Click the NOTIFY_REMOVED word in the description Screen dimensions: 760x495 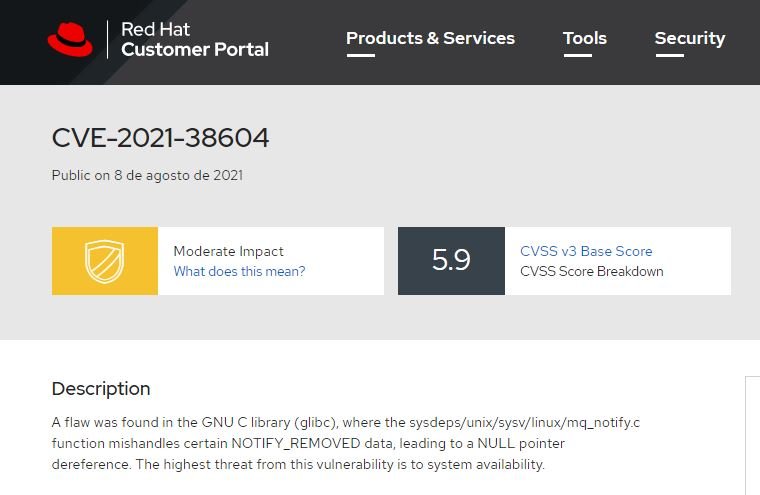[296, 443]
